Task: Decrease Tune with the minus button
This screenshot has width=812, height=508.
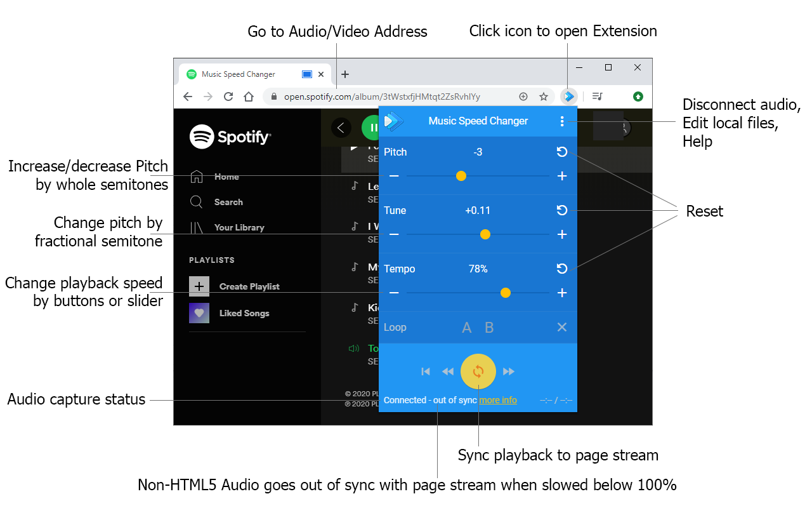Action: [x=394, y=234]
